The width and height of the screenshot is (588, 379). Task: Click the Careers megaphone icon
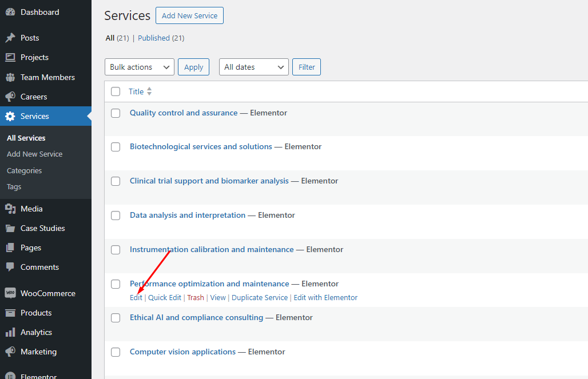[x=10, y=97]
